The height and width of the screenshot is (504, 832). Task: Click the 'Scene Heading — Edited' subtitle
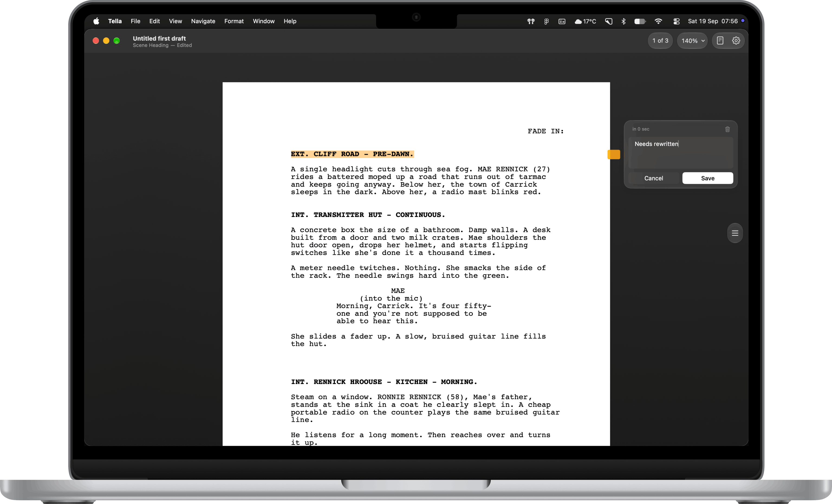[162, 45]
